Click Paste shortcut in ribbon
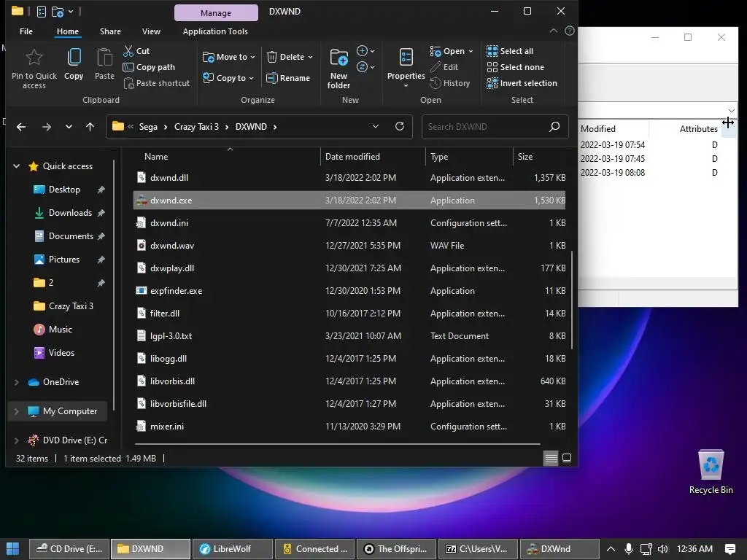The image size is (747, 560). tap(157, 83)
